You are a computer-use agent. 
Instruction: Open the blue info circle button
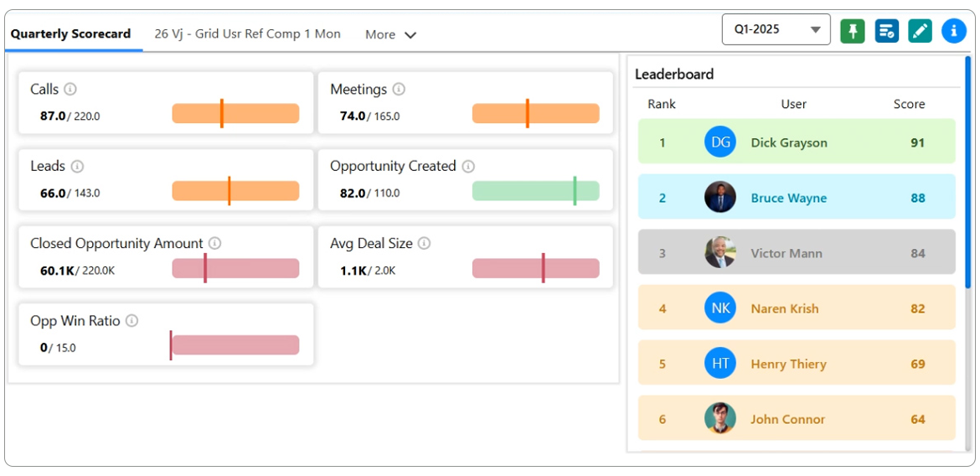953,31
